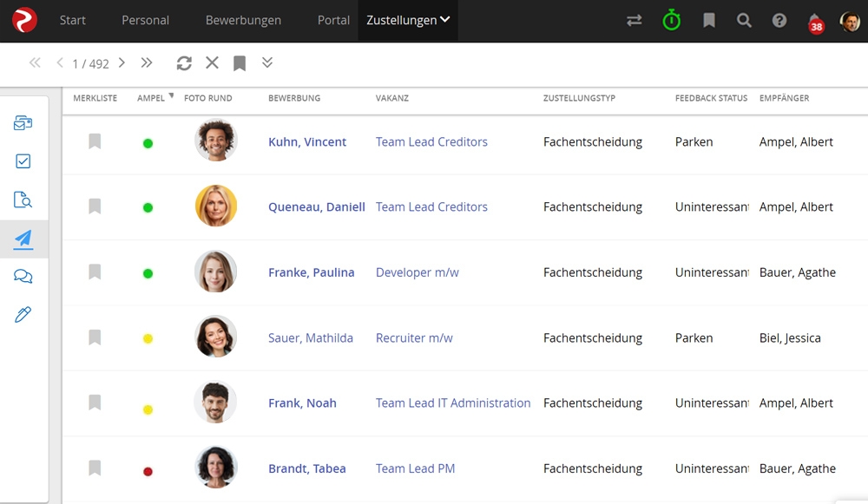Viewport: 868px width, 504px height.
Task: Open the Personal menu item
Action: [x=145, y=20]
